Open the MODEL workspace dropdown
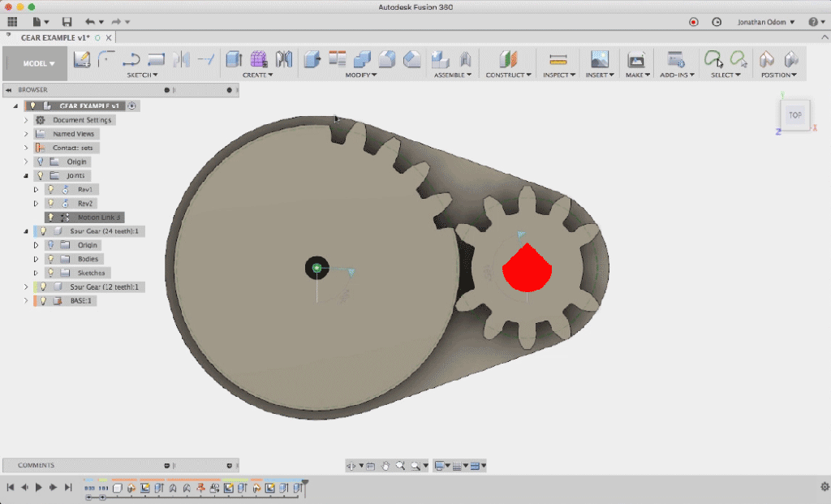Viewport: 831px width, 504px height. (x=39, y=63)
